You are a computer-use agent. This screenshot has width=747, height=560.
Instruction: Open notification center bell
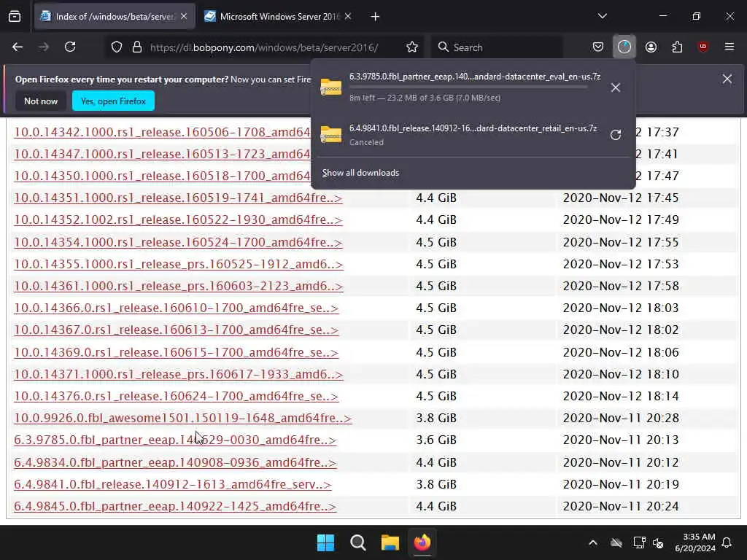727,542
